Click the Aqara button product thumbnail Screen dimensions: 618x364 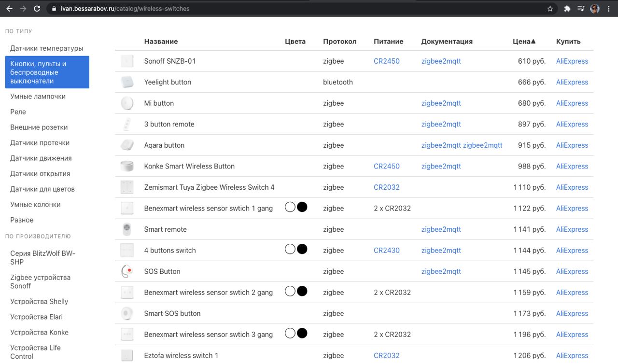[x=127, y=145]
